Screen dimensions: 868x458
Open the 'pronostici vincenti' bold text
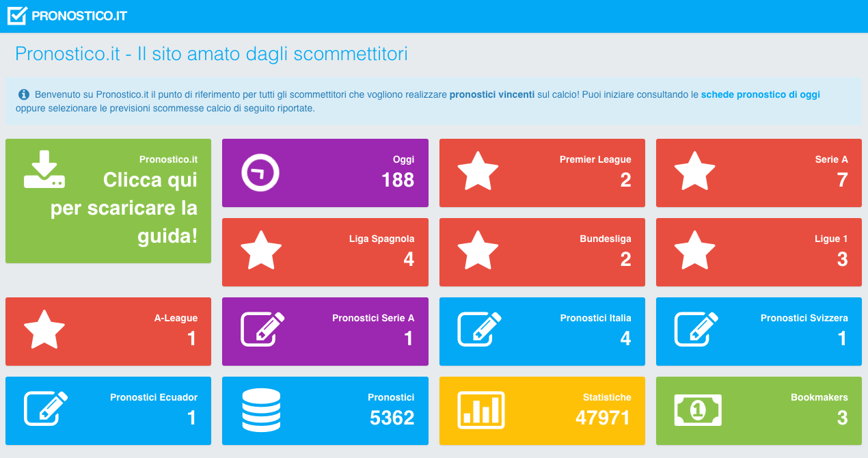[x=492, y=95]
